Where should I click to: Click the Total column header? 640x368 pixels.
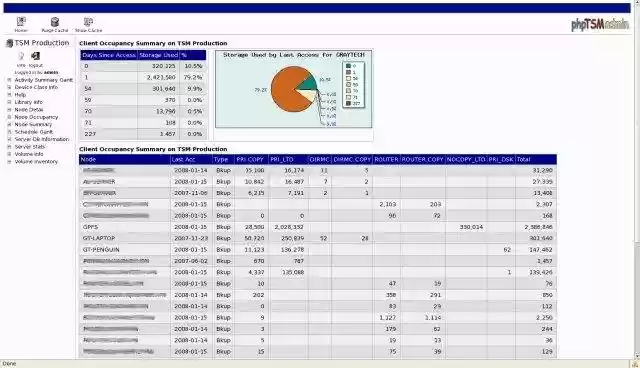536,160
